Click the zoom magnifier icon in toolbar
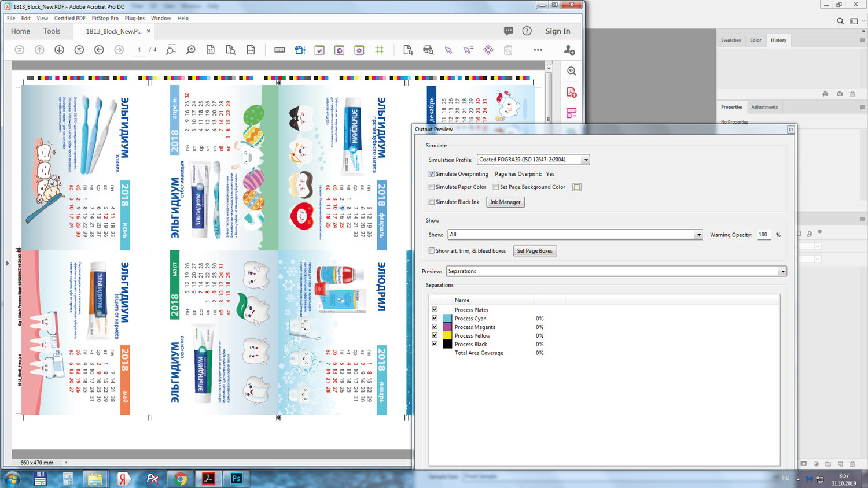Image resolution: width=868 pixels, height=488 pixels. pyautogui.click(x=191, y=50)
